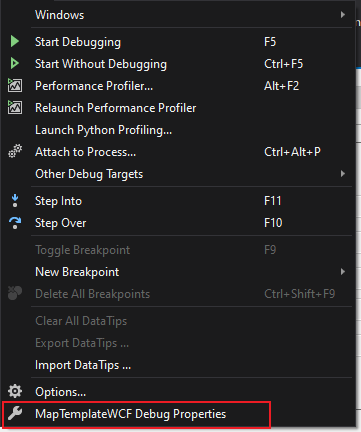Image resolution: width=361 pixels, height=432 pixels.
Task: Click the Alt+F2 shortcut label
Action: point(281,86)
